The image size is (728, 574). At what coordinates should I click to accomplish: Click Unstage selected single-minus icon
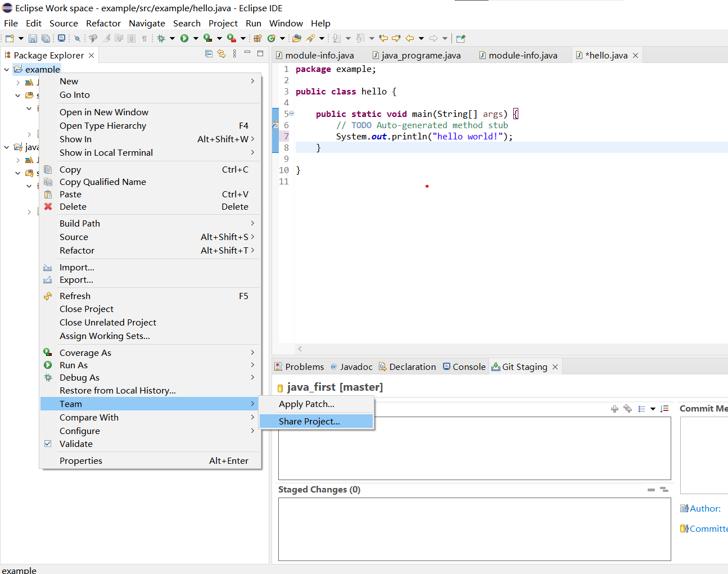coord(651,490)
